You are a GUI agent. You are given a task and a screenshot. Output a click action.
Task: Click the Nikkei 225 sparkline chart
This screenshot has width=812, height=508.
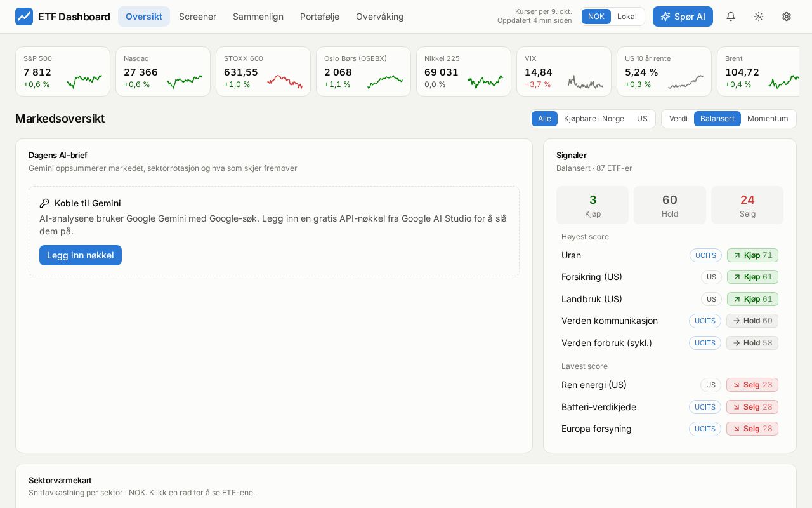tap(485, 81)
